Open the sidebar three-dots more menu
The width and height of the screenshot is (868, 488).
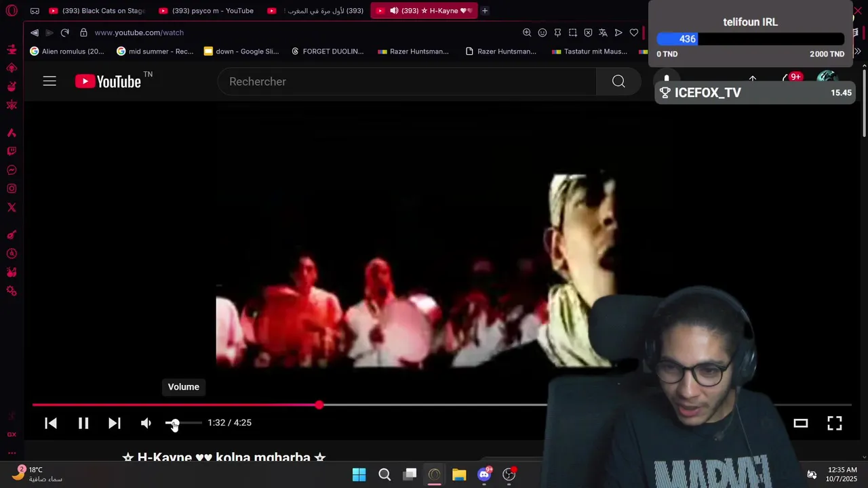point(12,453)
